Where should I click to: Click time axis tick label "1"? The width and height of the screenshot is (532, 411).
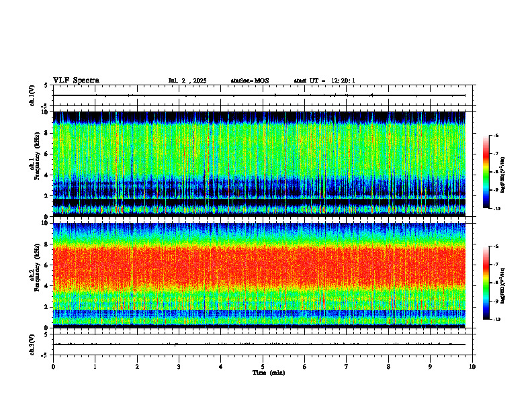click(x=95, y=367)
